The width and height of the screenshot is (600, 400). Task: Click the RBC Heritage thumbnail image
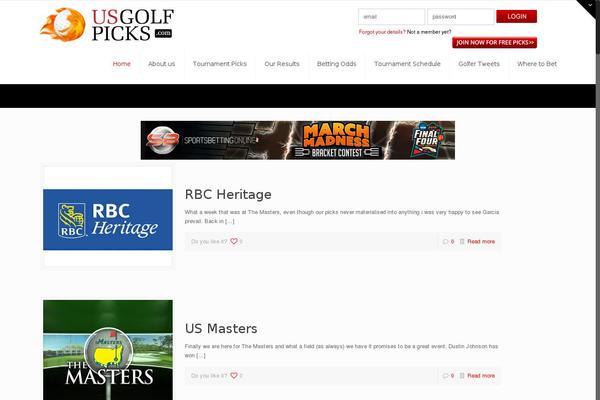[x=108, y=219]
